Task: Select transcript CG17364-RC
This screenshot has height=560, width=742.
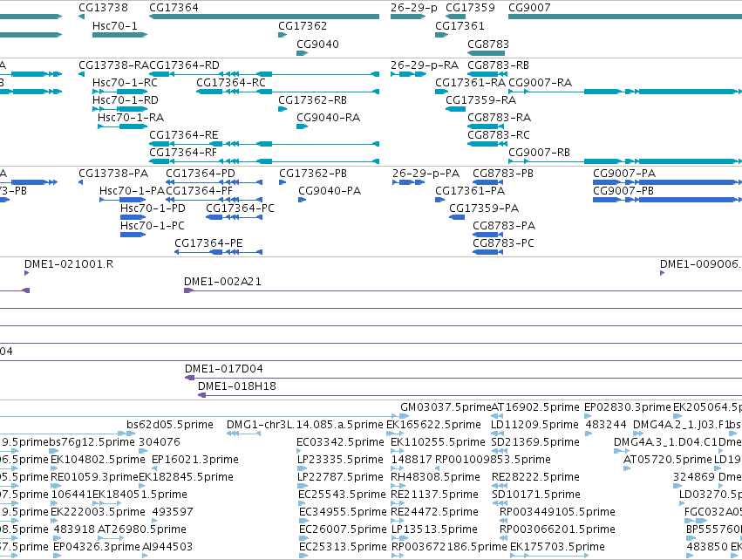Action: pos(288,92)
